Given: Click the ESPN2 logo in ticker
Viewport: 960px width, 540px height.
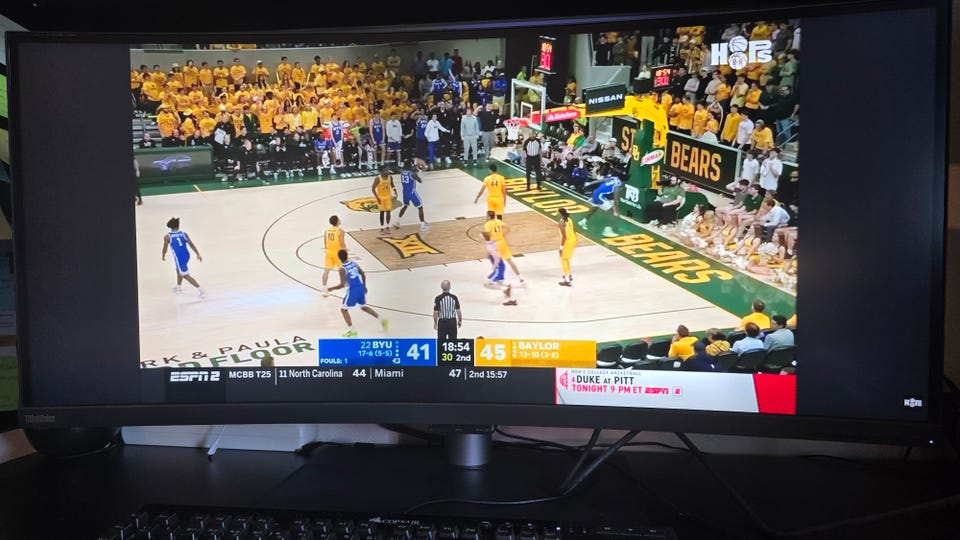Looking at the screenshot, I should tap(195, 376).
